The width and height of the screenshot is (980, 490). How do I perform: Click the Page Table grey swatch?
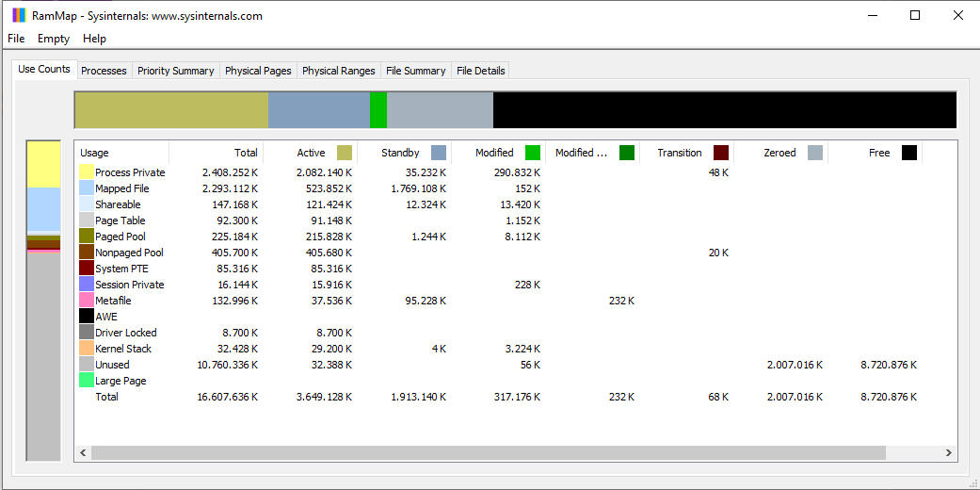87,220
